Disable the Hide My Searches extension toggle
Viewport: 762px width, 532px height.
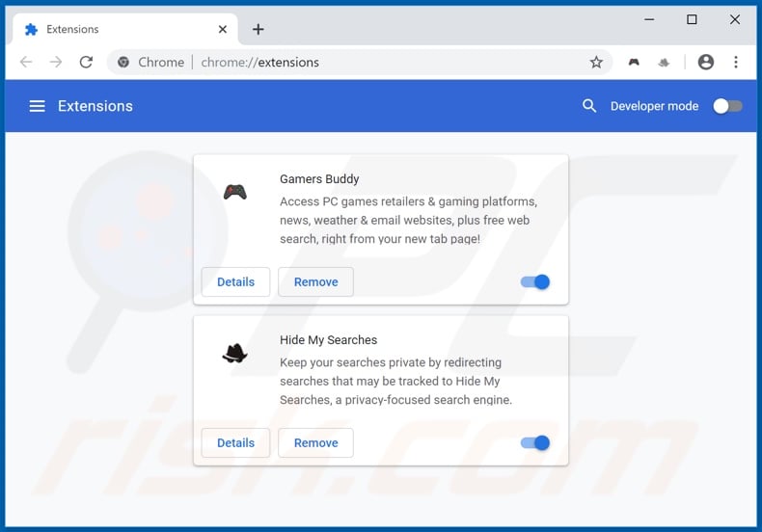(x=535, y=442)
